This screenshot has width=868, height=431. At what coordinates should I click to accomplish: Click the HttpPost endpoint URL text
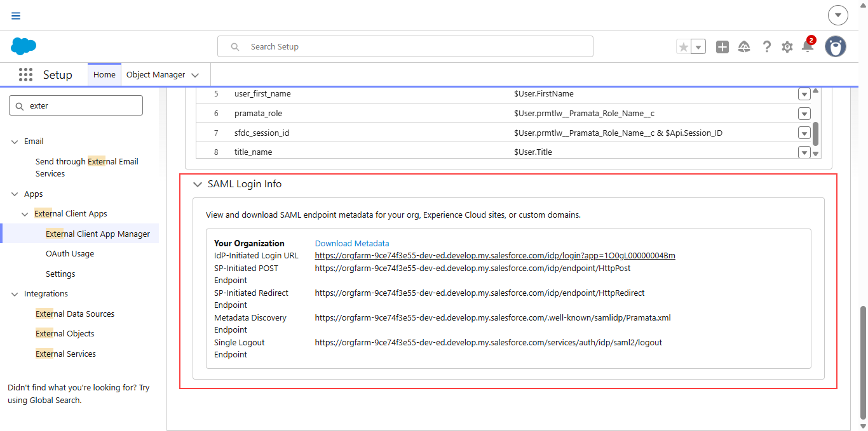click(x=473, y=268)
